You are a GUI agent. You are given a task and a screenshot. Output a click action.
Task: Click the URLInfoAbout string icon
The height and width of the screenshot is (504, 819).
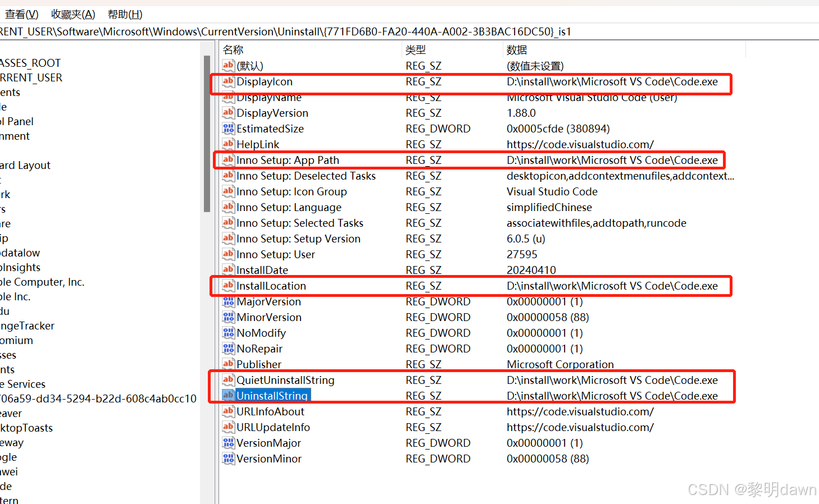click(228, 411)
